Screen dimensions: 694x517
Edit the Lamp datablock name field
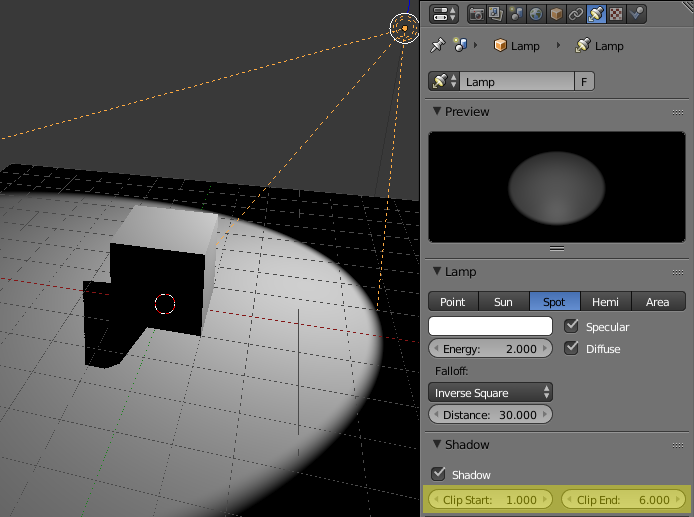coord(517,81)
